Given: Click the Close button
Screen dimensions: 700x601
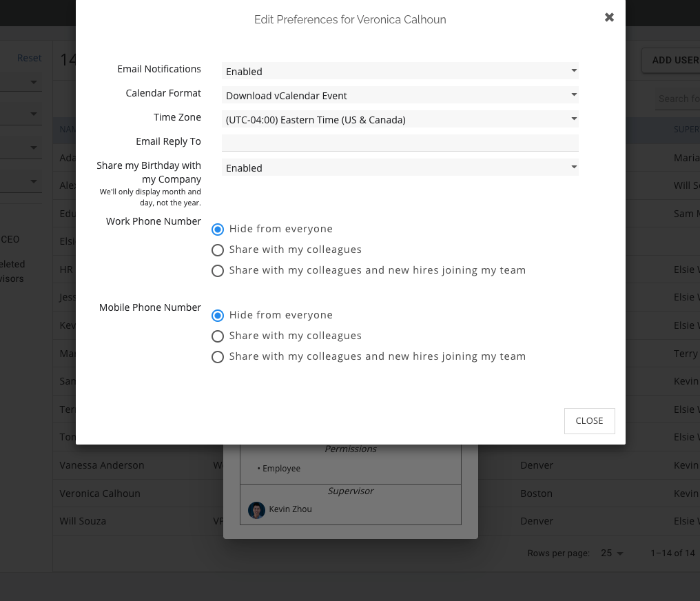Looking at the screenshot, I should pyautogui.click(x=589, y=421).
